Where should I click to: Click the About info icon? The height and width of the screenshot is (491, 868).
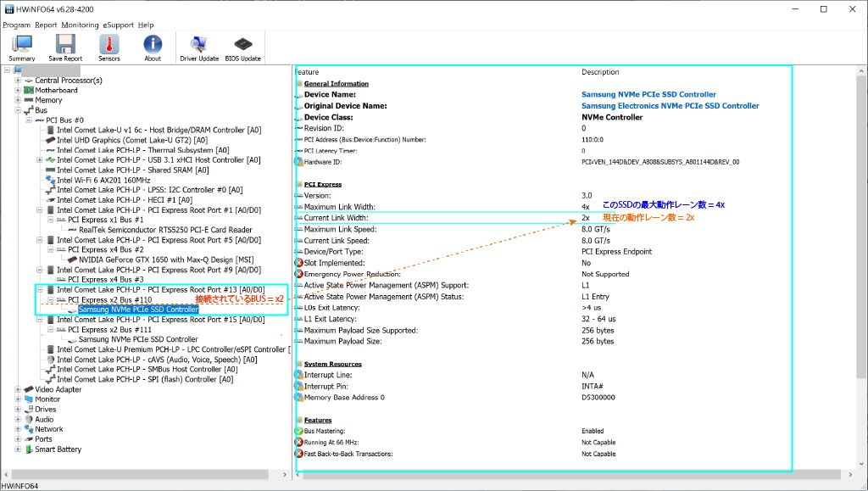pos(153,47)
